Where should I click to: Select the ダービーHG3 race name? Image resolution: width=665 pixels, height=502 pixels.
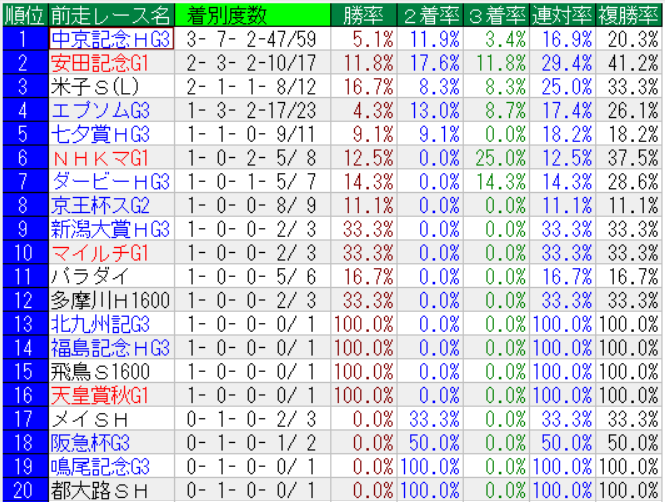(x=111, y=182)
